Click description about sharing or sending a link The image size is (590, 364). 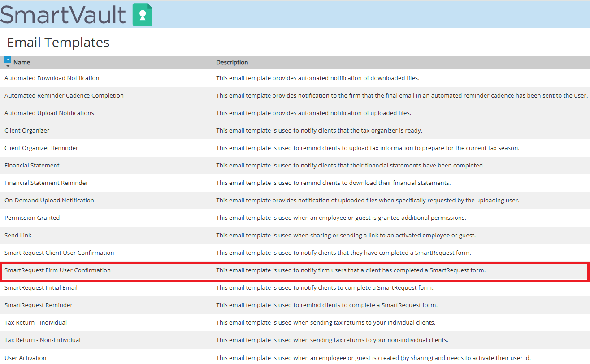pyautogui.click(x=346, y=235)
